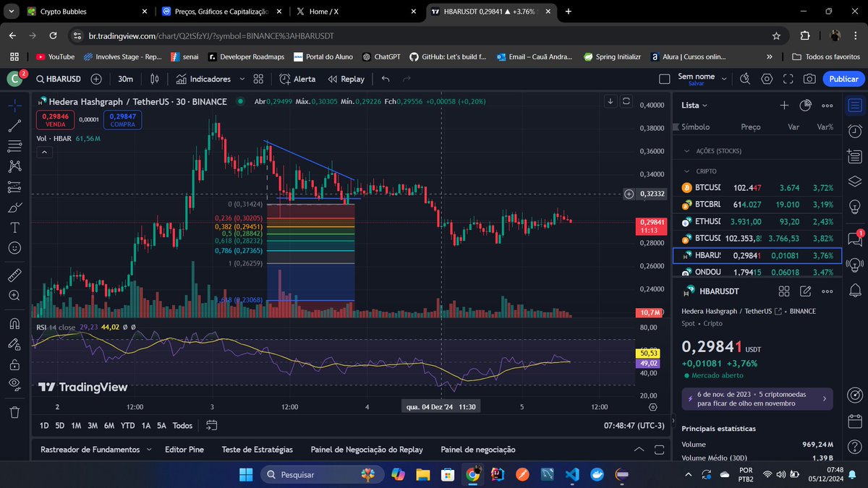Start bar Replay mode
Screen dimensions: 868x488
click(346, 79)
